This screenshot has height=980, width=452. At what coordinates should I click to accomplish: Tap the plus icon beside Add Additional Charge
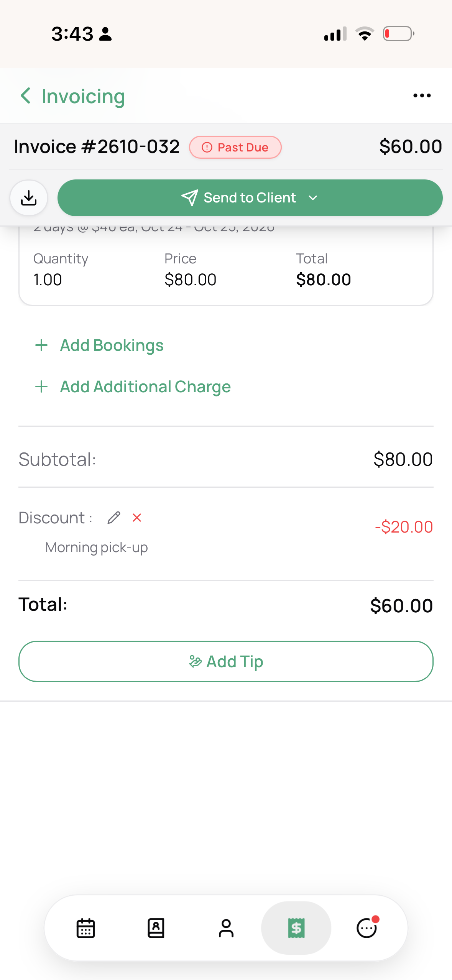pyautogui.click(x=41, y=386)
